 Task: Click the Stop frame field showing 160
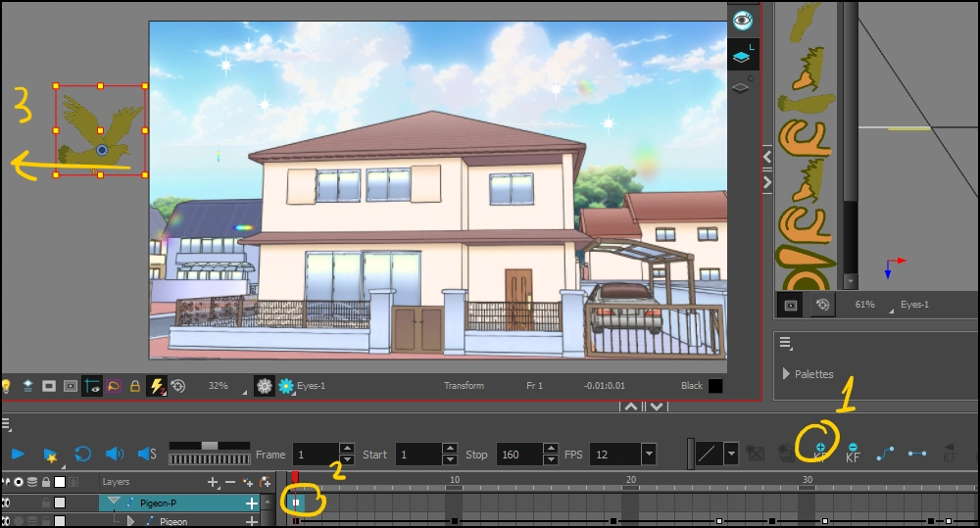(520, 455)
